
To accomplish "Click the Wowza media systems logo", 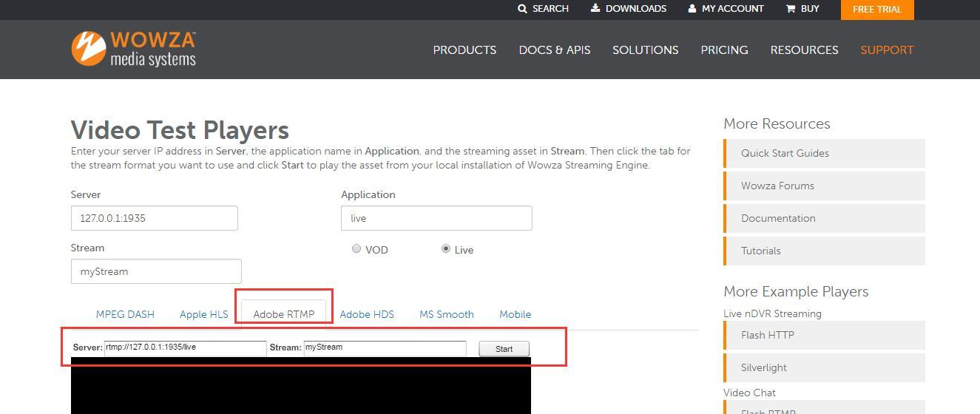I will [x=134, y=49].
